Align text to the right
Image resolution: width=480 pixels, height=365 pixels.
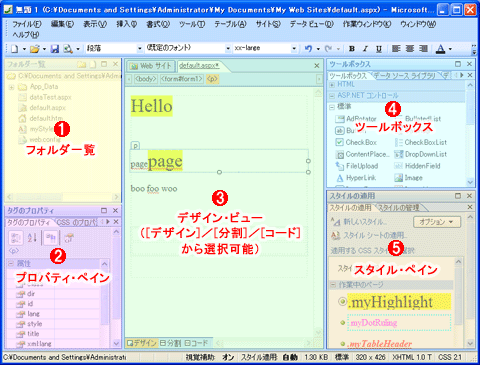pos(423,49)
